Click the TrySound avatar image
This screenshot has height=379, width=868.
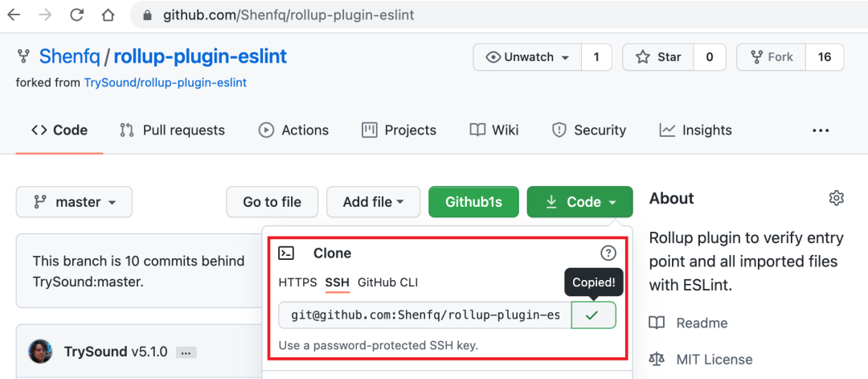42,352
